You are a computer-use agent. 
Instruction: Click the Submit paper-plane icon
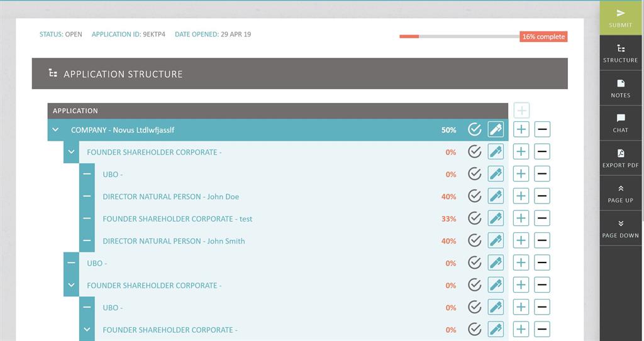click(x=620, y=13)
